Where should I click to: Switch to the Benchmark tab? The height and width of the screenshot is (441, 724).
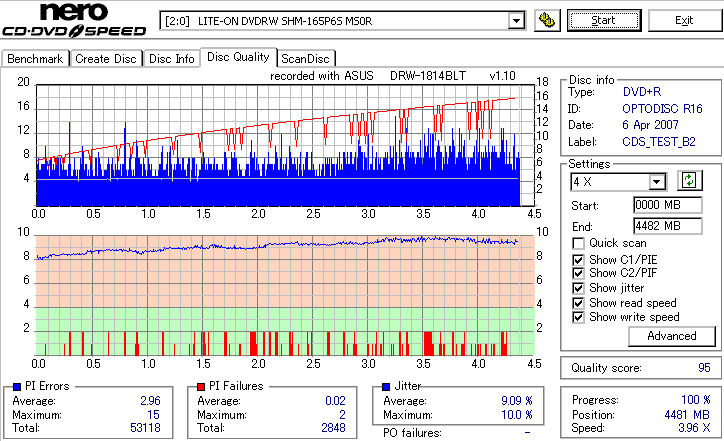tap(35, 59)
